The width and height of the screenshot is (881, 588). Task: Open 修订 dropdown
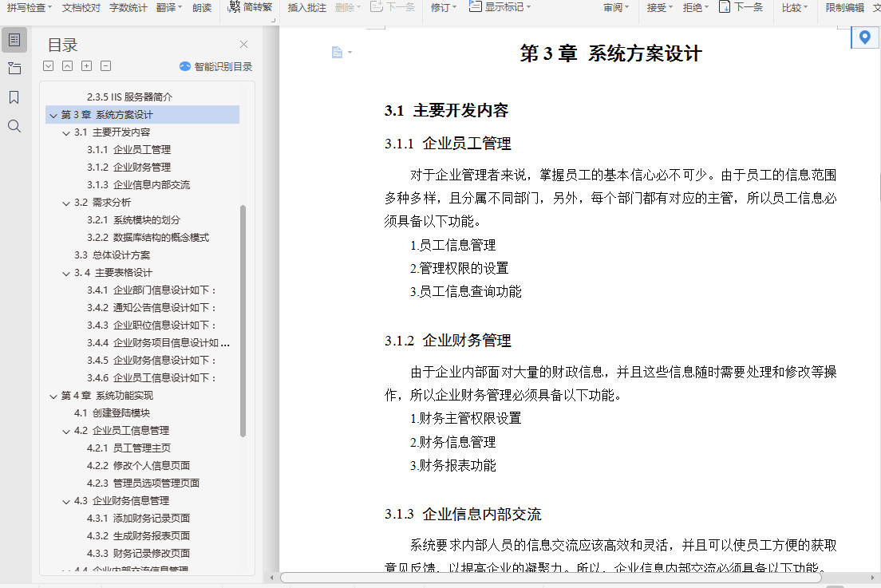(444, 7)
